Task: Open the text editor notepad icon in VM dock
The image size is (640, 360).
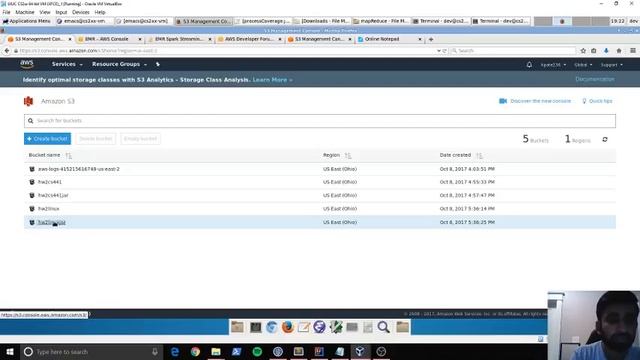Action: [303, 327]
